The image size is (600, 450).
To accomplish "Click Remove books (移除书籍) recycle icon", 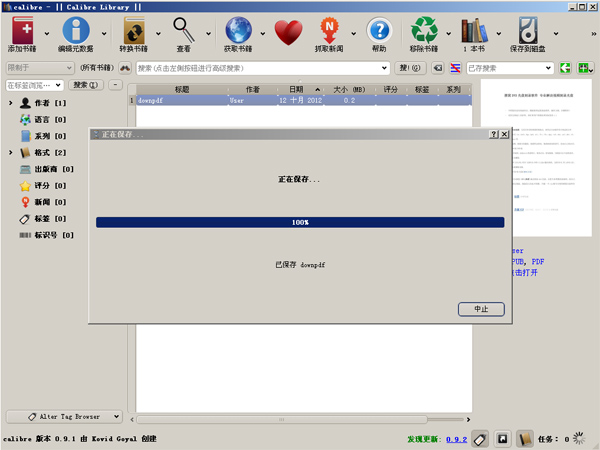I will point(424,31).
